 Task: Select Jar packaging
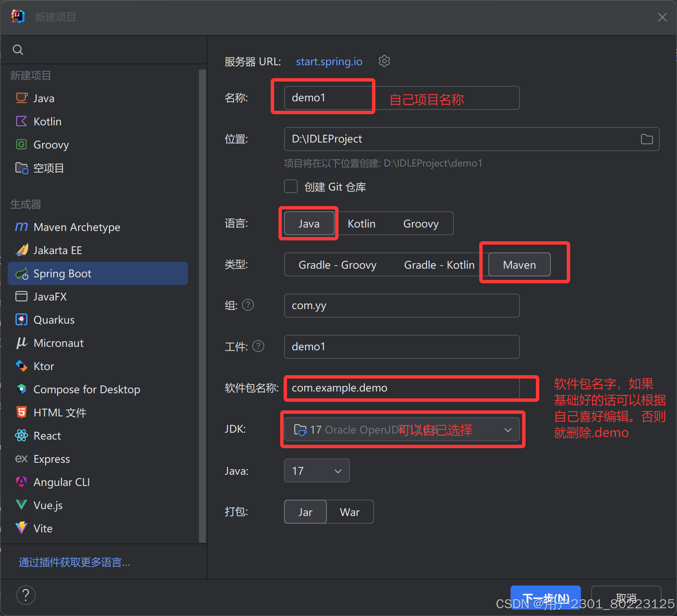pos(305,512)
